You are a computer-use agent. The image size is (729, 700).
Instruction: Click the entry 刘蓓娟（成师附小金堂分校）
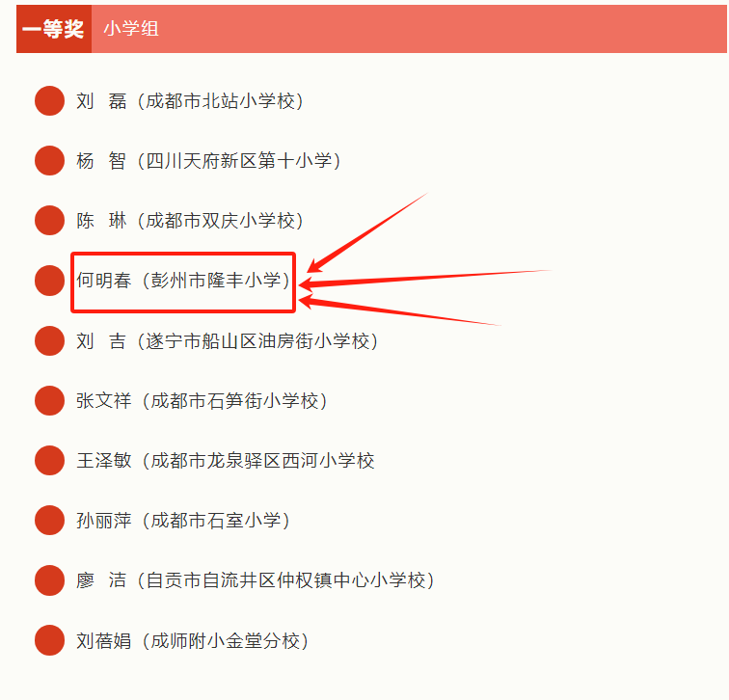click(x=196, y=640)
